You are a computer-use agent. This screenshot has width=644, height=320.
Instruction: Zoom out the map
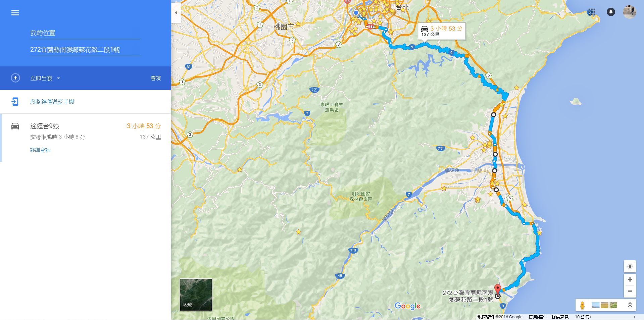[630, 291]
